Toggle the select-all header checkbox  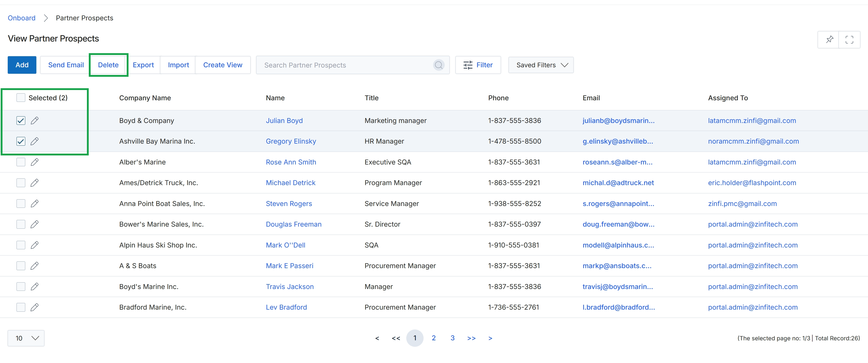coord(21,98)
